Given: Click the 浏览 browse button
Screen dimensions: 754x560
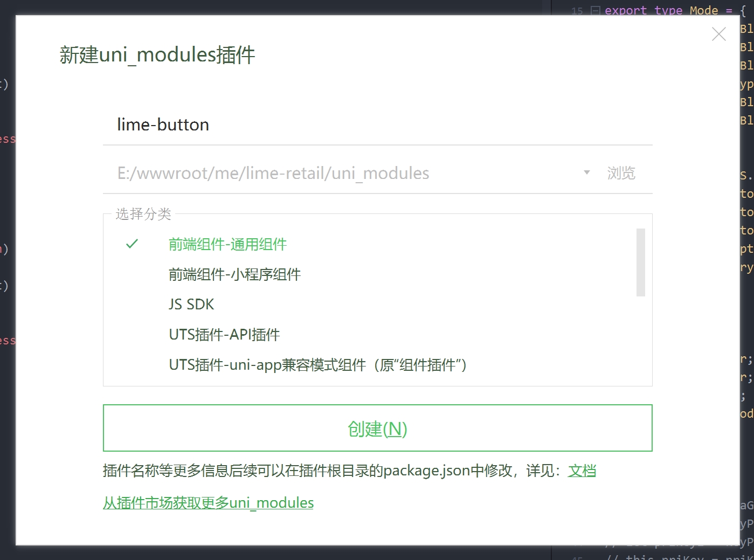Looking at the screenshot, I should (621, 173).
